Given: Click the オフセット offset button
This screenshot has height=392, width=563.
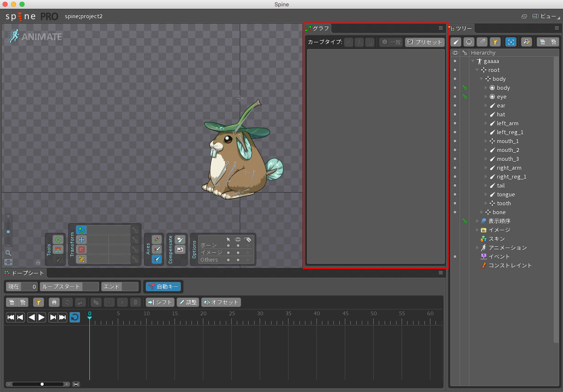Looking at the screenshot, I should pyautogui.click(x=221, y=302).
